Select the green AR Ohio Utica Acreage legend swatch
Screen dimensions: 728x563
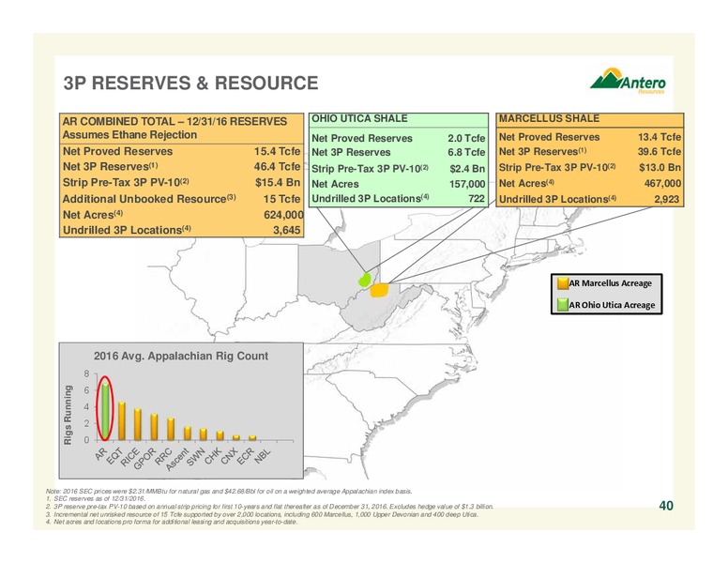[x=563, y=305]
